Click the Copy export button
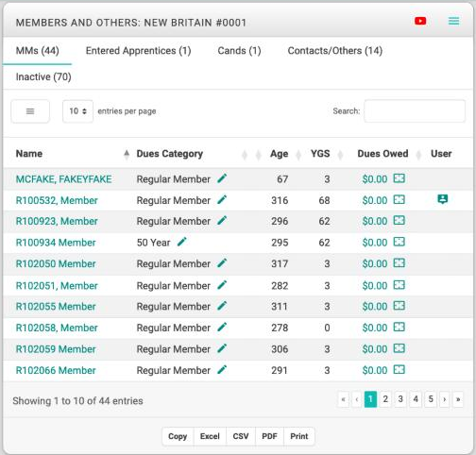The image size is (476, 455). click(x=178, y=436)
